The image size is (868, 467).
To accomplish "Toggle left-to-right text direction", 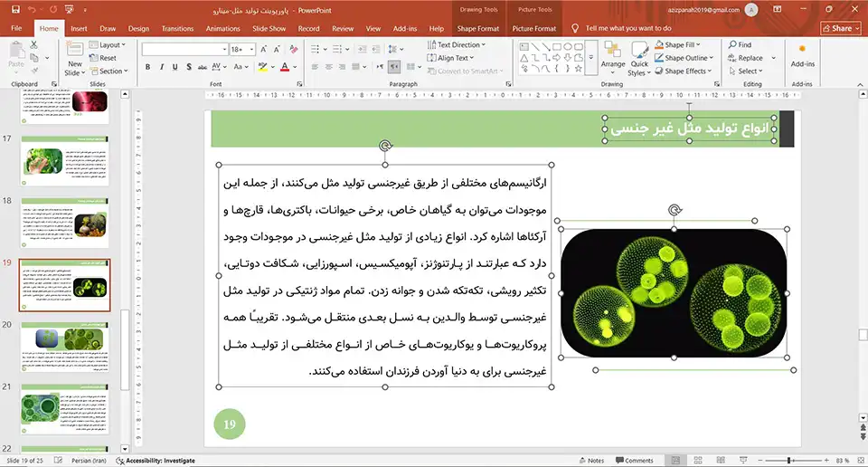I will coord(381,66).
